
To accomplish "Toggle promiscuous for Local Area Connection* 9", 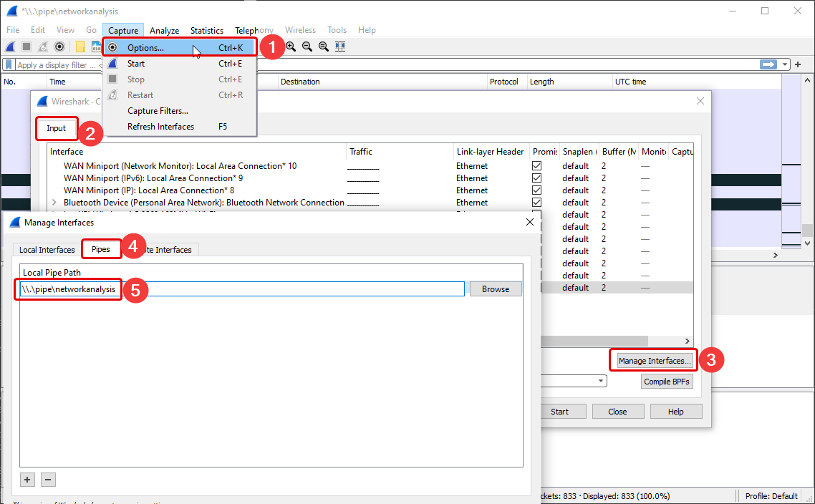I will 537,178.
